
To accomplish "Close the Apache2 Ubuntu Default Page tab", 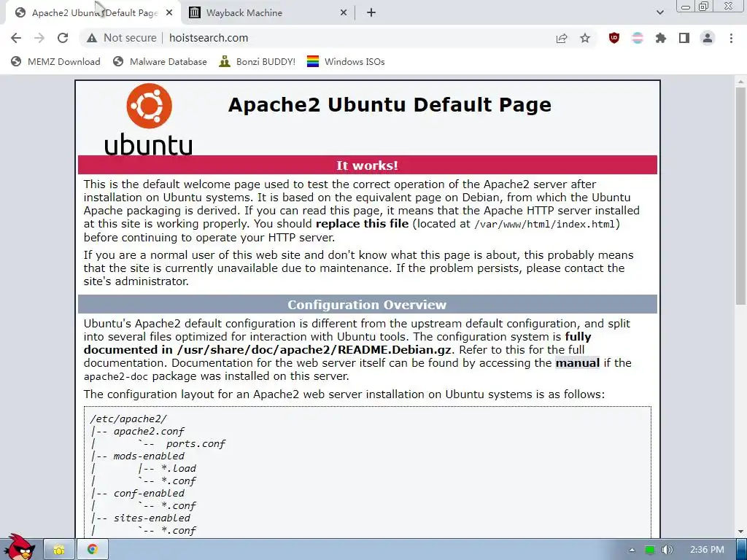I will [169, 13].
